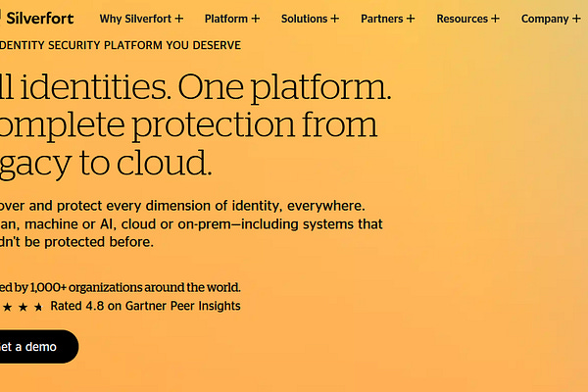Screen dimensions: 588x392
Task: Open the Silverfort logo homepage link
Action: coord(37,18)
